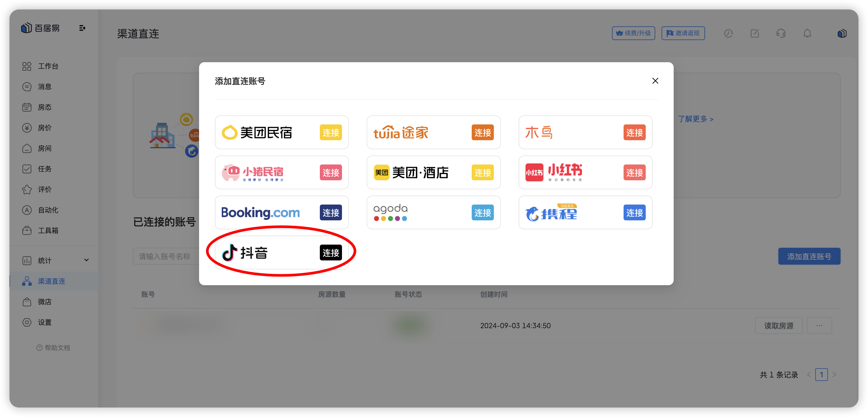Click the 抖音 logo
The height and width of the screenshot is (417, 868).
point(245,253)
